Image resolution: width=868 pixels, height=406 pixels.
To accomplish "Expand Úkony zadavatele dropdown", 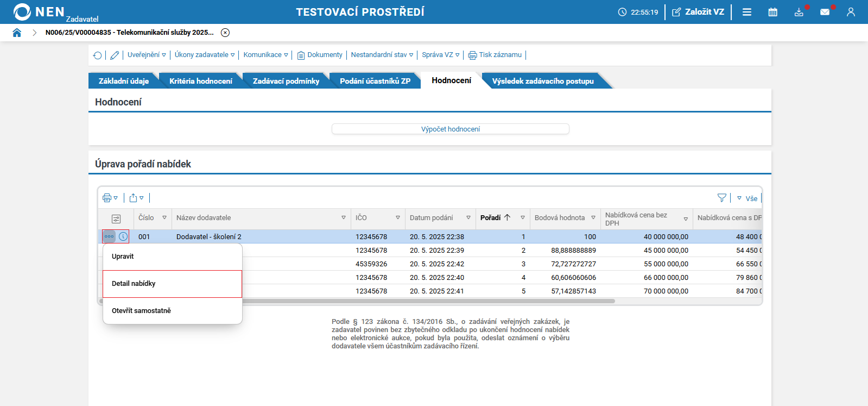I will (x=205, y=55).
